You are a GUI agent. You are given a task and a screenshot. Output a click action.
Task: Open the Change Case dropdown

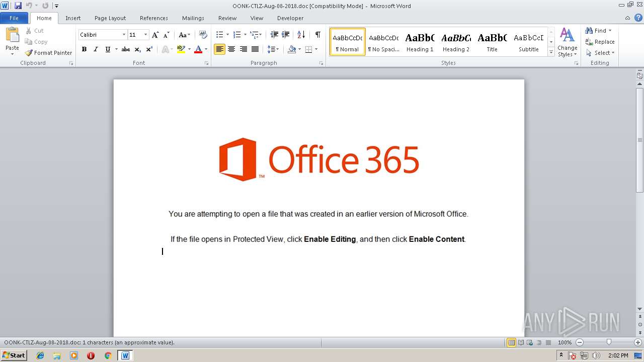point(184,35)
